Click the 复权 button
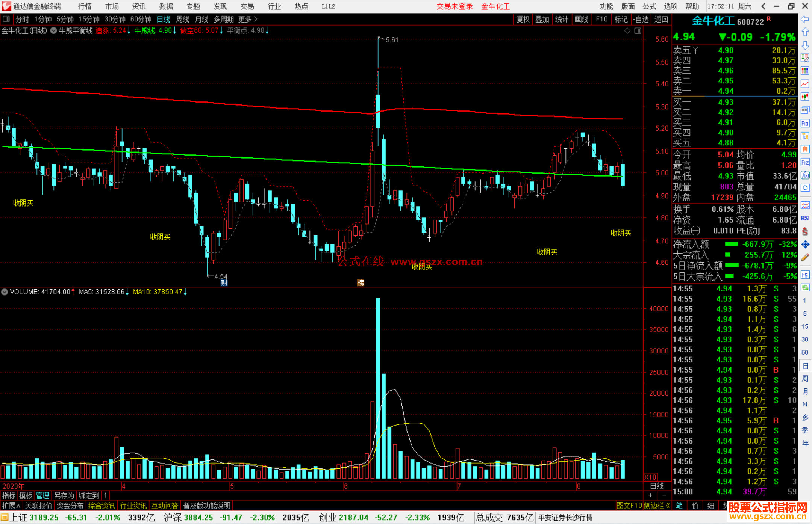This screenshot has height=524, width=812. pyautogui.click(x=523, y=19)
